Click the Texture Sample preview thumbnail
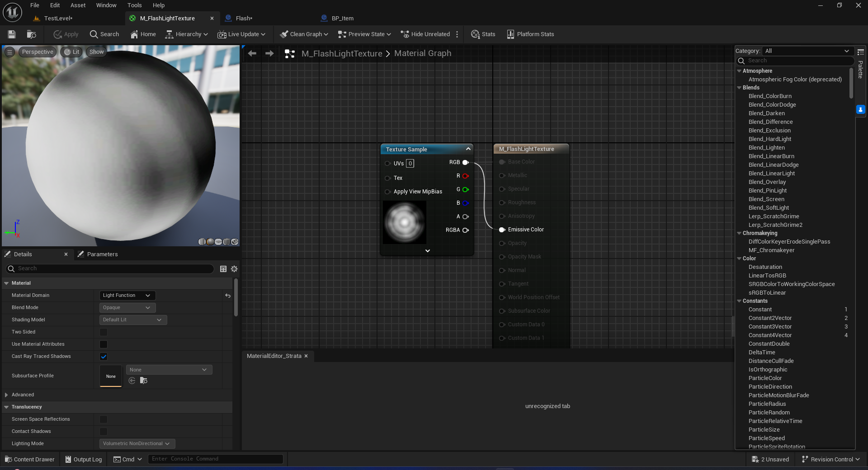This screenshot has width=868, height=470. pos(405,222)
